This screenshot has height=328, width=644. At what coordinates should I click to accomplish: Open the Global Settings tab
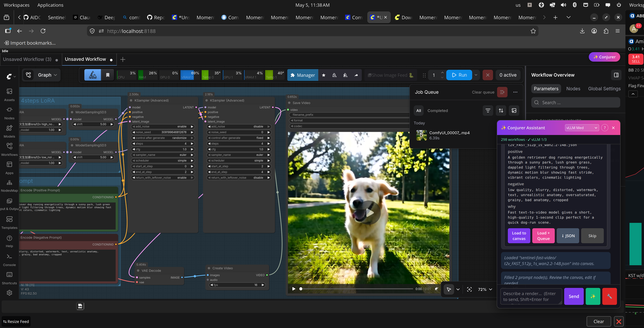point(604,89)
